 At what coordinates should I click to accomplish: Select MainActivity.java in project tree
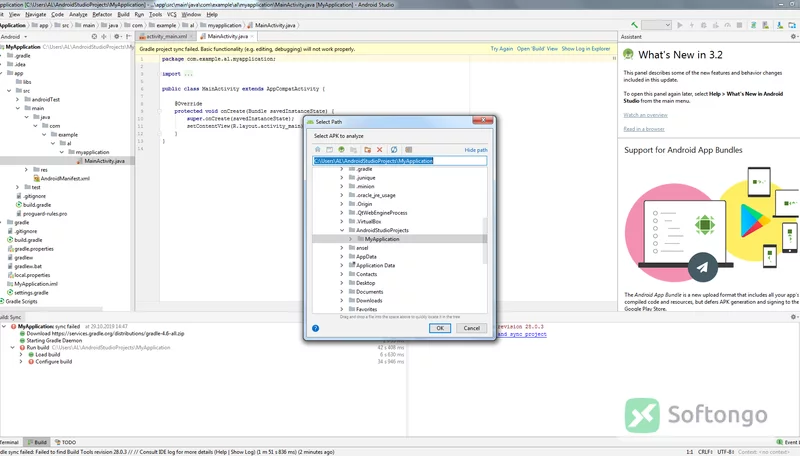(x=101, y=161)
